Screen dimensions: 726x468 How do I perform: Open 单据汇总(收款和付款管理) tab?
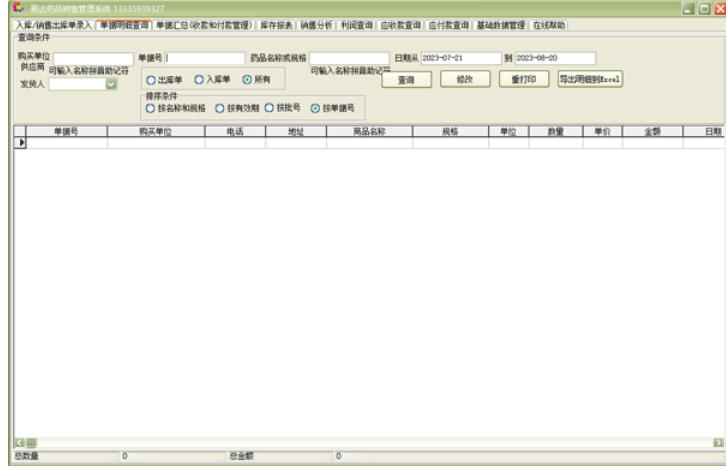click(x=204, y=25)
